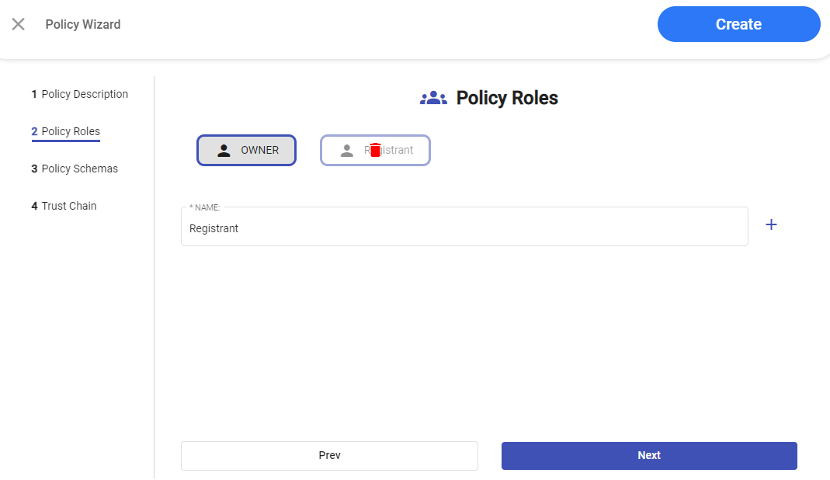The image size is (830, 480).
Task: Add a new role with the plus icon
Action: 771,225
